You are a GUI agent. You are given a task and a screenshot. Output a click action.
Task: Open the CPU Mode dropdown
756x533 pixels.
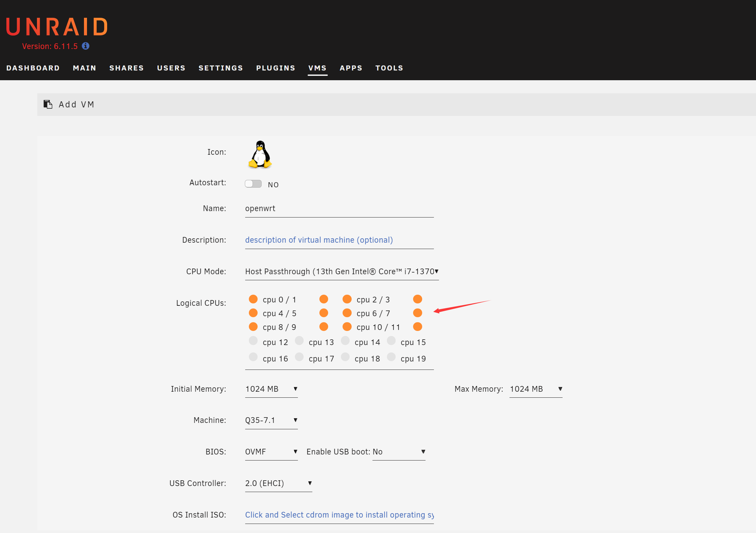[342, 272]
